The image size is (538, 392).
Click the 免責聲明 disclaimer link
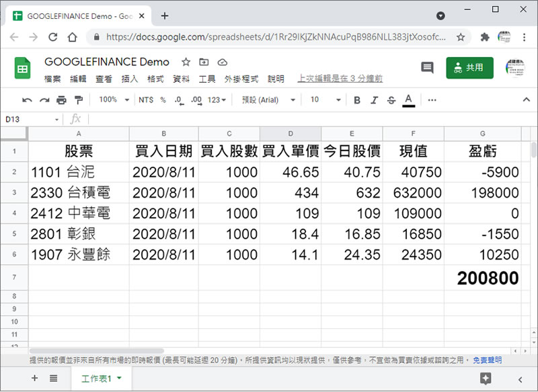pyautogui.click(x=487, y=360)
